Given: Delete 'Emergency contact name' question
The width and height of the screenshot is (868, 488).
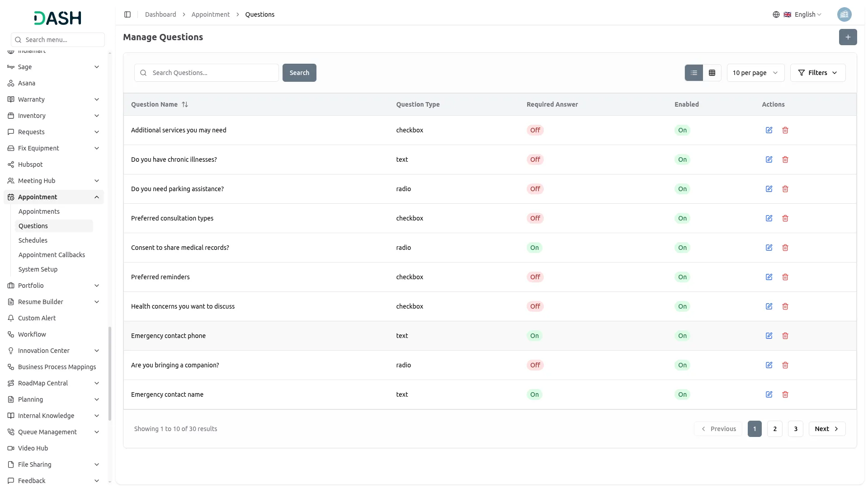Looking at the screenshot, I should pos(785,394).
